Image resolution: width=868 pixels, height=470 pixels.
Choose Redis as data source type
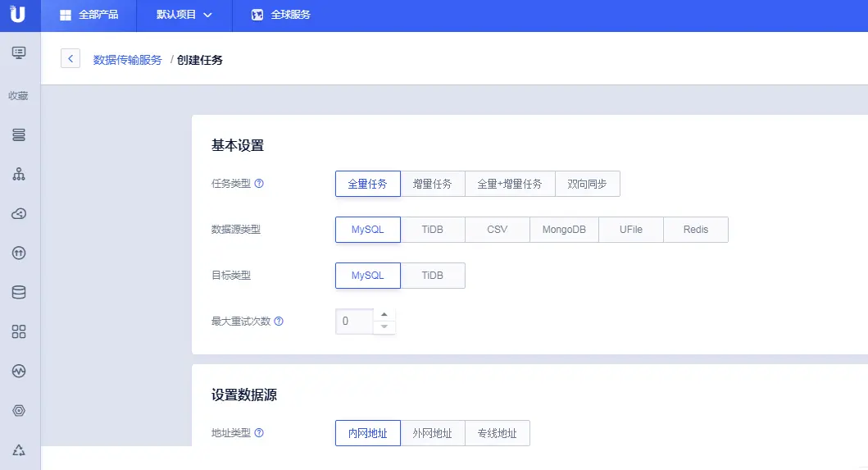pyautogui.click(x=696, y=230)
